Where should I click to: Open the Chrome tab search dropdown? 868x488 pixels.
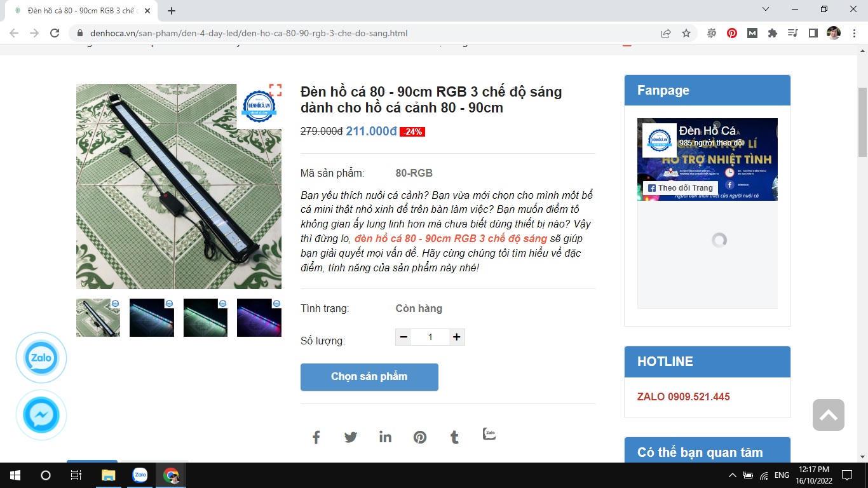[x=766, y=10]
